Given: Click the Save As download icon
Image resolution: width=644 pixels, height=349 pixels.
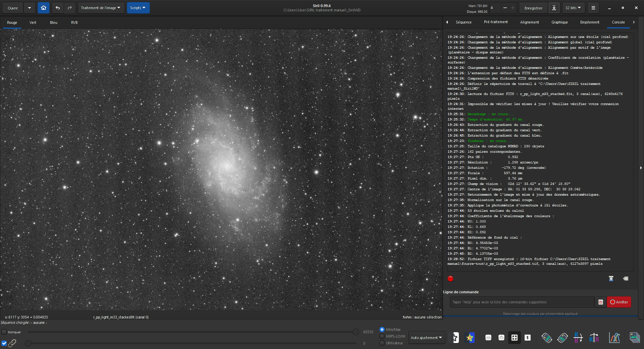Looking at the screenshot, I should pos(554,8).
